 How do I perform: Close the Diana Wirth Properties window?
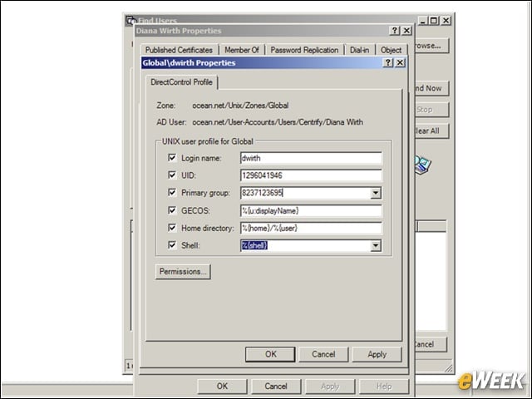pyautogui.click(x=406, y=31)
